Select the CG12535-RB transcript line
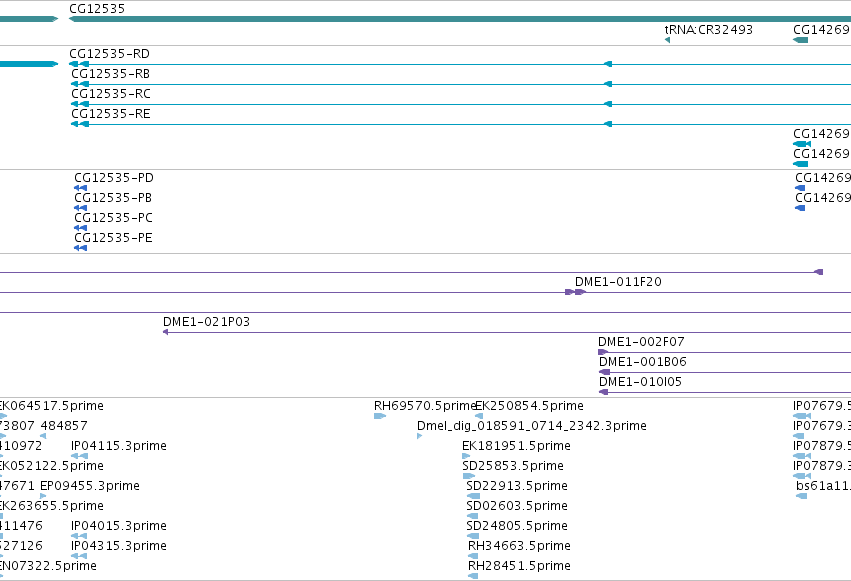Screen dimensions: 851x581 pos(461,84)
